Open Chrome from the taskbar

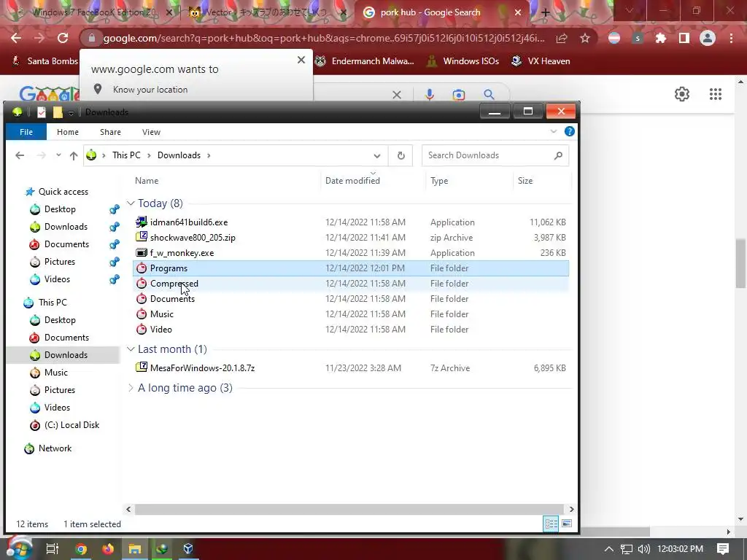(x=81, y=548)
